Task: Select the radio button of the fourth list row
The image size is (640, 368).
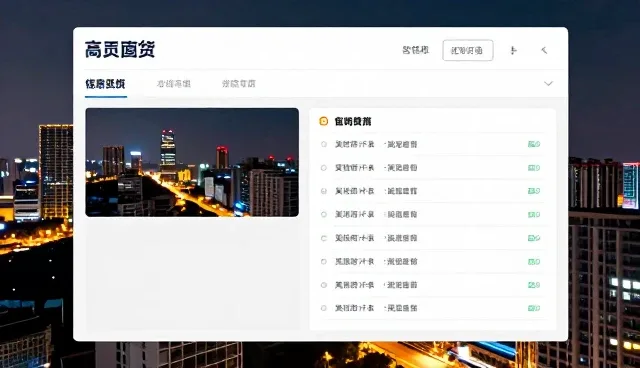Action: tap(324, 215)
